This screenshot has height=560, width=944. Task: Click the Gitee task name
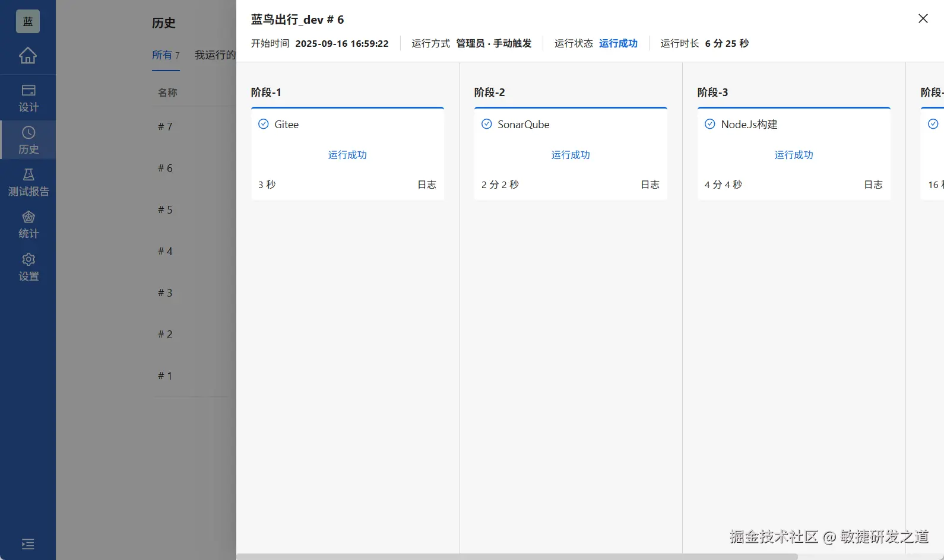tap(286, 125)
